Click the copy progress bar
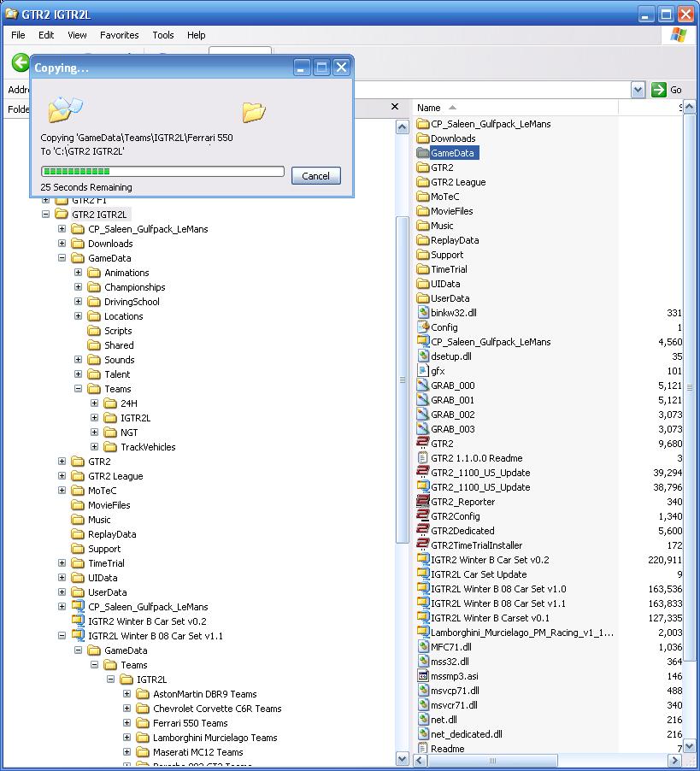This screenshot has width=700, height=771. [162, 171]
